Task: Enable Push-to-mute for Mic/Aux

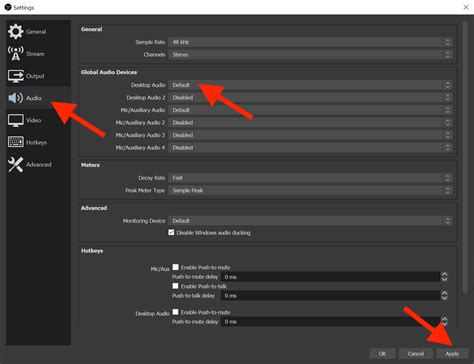Action: pyautogui.click(x=175, y=267)
